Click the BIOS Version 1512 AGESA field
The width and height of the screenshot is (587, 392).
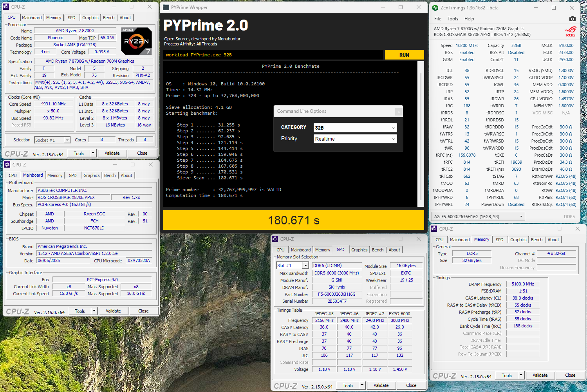point(94,253)
